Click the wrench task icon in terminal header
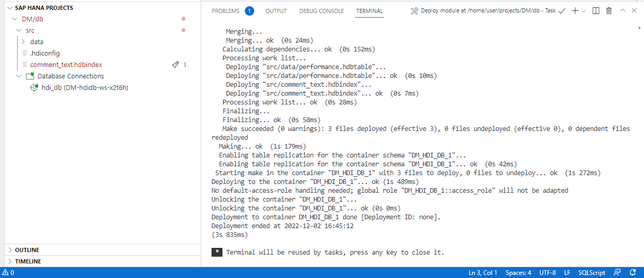 click(414, 11)
